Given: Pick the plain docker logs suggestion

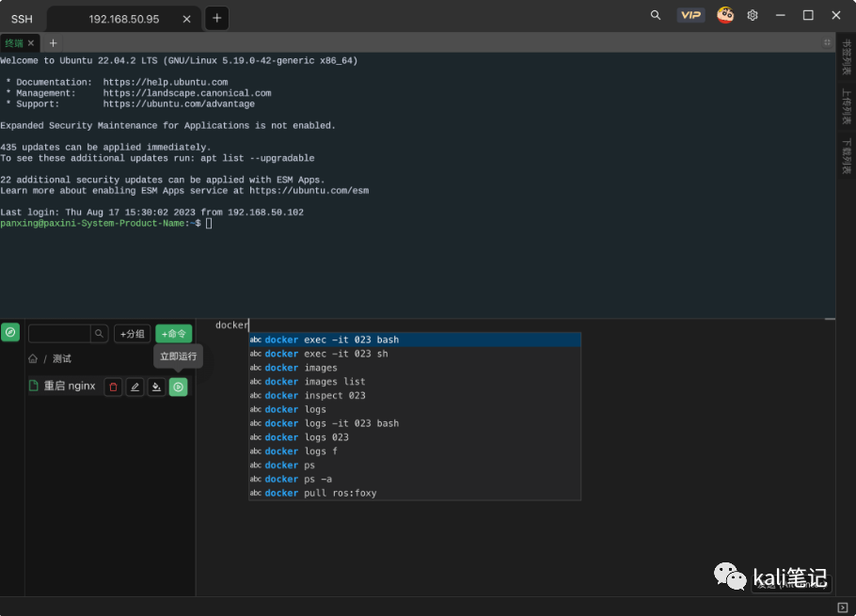Looking at the screenshot, I should coord(415,409).
